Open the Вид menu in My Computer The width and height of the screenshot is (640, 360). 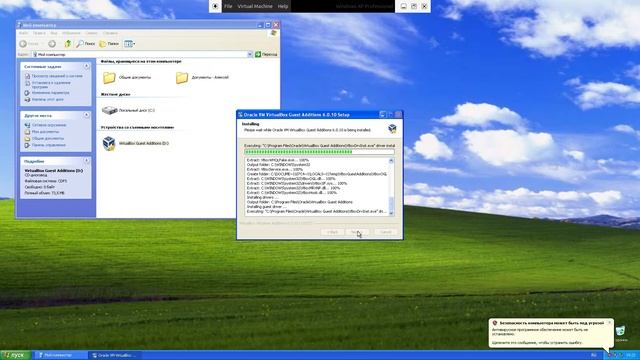(x=54, y=33)
